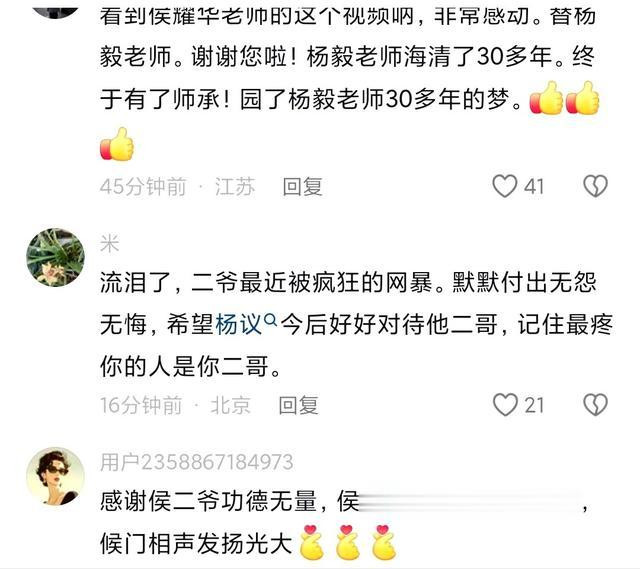The width and height of the screenshot is (640, 569).
Task: Tap the 江苏 location label
Action: pyautogui.click(x=235, y=187)
